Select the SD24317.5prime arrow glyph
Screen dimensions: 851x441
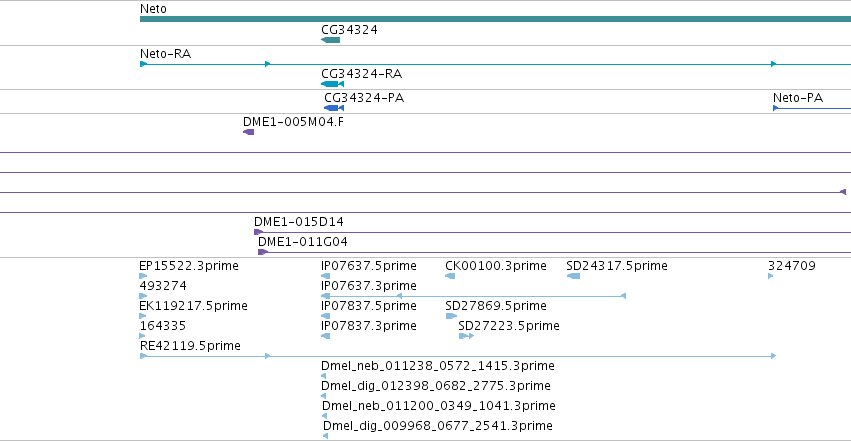click(573, 276)
